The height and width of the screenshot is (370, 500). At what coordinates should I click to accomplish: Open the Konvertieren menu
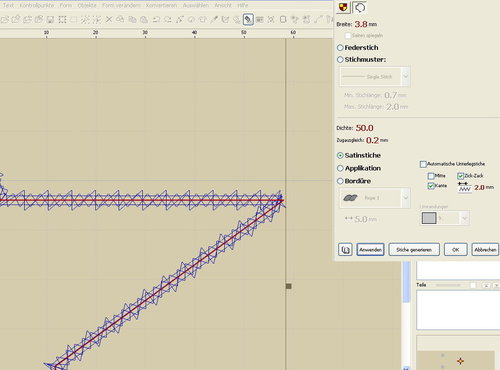coord(161,5)
